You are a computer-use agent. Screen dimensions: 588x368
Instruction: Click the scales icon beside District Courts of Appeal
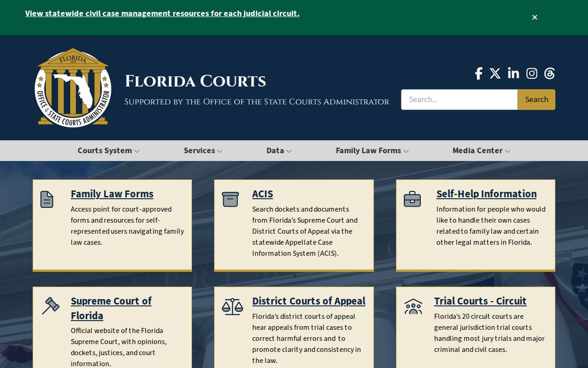[232, 306]
